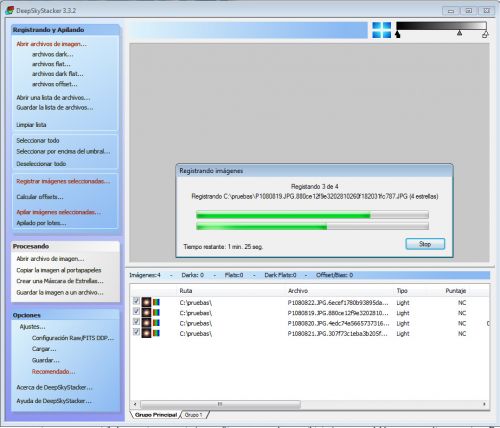Image resolution: width=500 pixels, height=428 pixels.
Task: Open 'Acerca de DeepSkyStacker...'
Action: point(55,388)
